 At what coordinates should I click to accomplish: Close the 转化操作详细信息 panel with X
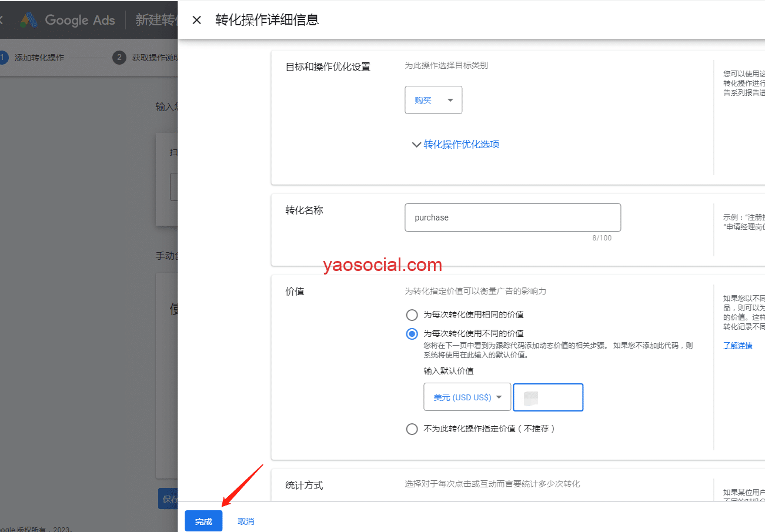(197, 20)
